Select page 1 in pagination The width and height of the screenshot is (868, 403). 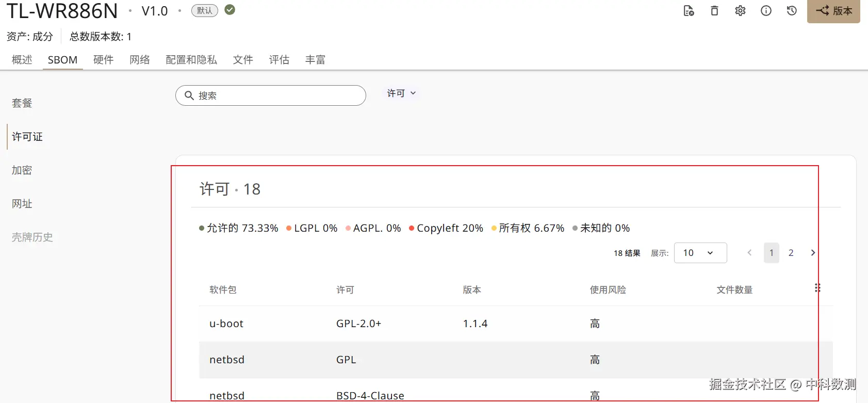pos(772,253)
